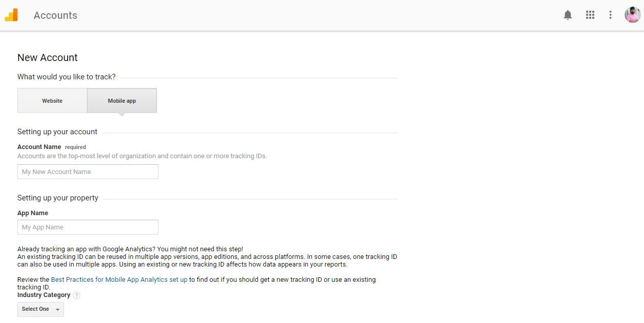Viewport: 644px width, 323px height.
Task: Click the What would you like to track text
Action: tap(67, 77)
